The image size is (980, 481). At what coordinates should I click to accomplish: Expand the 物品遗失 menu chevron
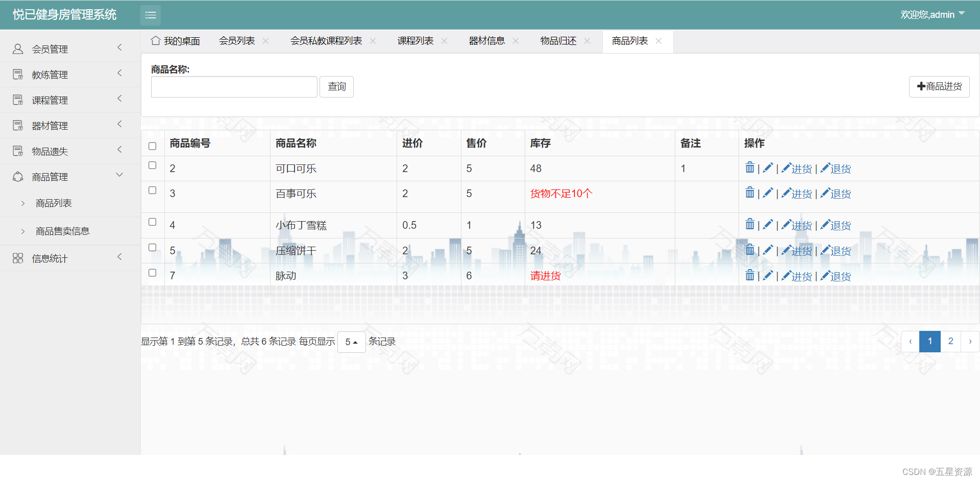pos(119,150)
